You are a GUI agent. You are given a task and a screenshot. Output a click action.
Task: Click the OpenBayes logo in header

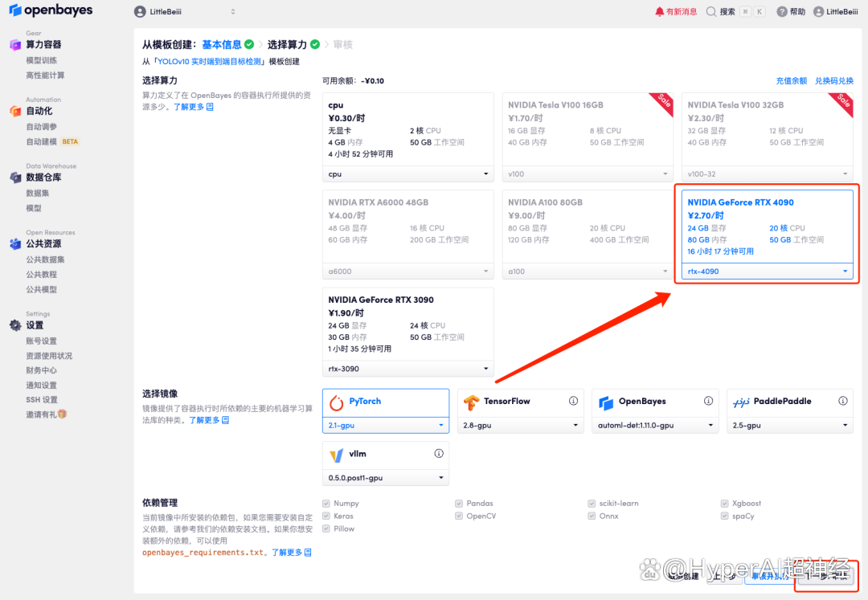(x=51, y=11)
